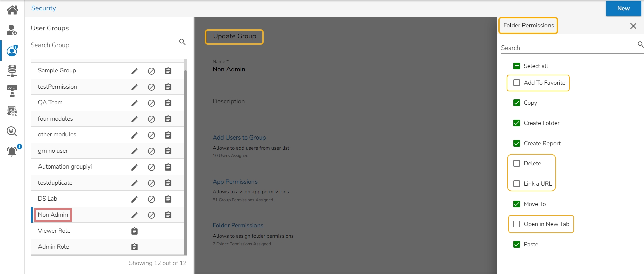
Task: Open clipboard icon for Automation groupiyi
Action: pos(168,167)
